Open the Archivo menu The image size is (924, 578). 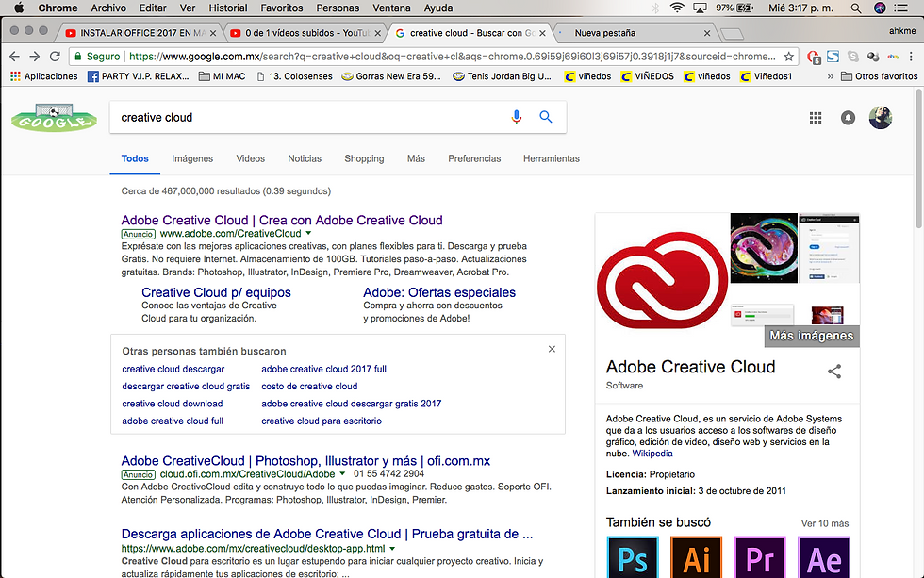(108, 8)
